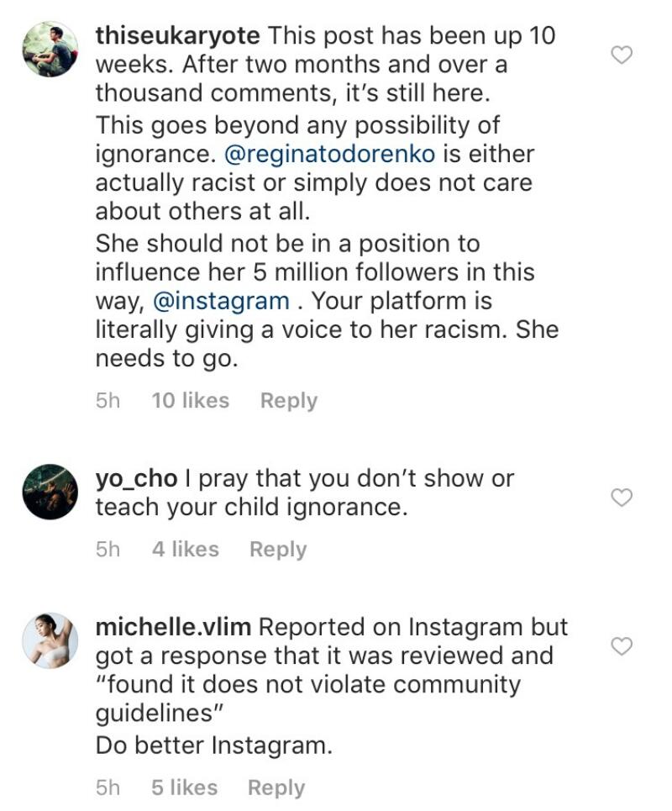This screenshot has height=811, width=672.
Task: Like michelle.vlim's comment using the heart
Action: click(622, 646)
